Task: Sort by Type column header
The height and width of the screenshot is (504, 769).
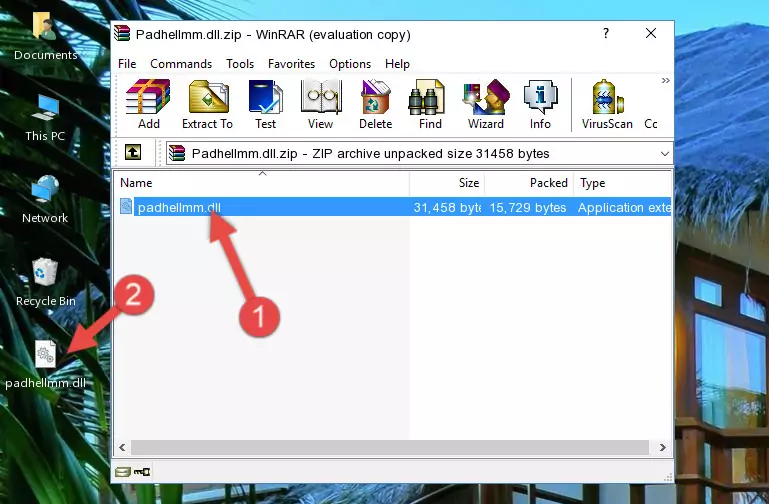Action: [x=622, y=183]
